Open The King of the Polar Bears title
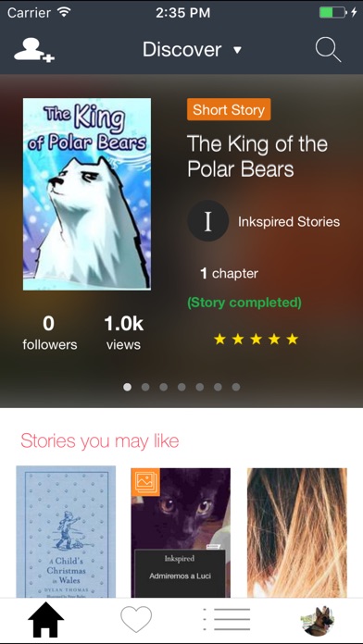The height and width of the screenshot is (644, 363). [x=257, y=156]
